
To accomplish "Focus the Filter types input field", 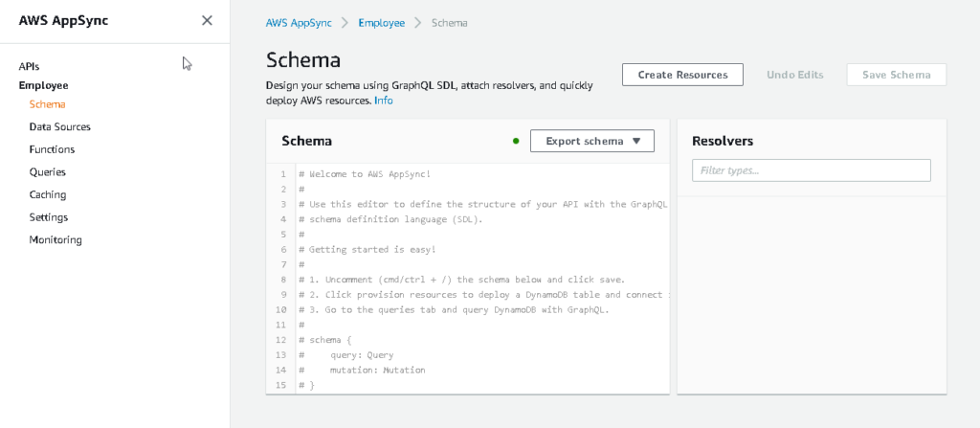I will pyautogui.click(x=811, y=170).
